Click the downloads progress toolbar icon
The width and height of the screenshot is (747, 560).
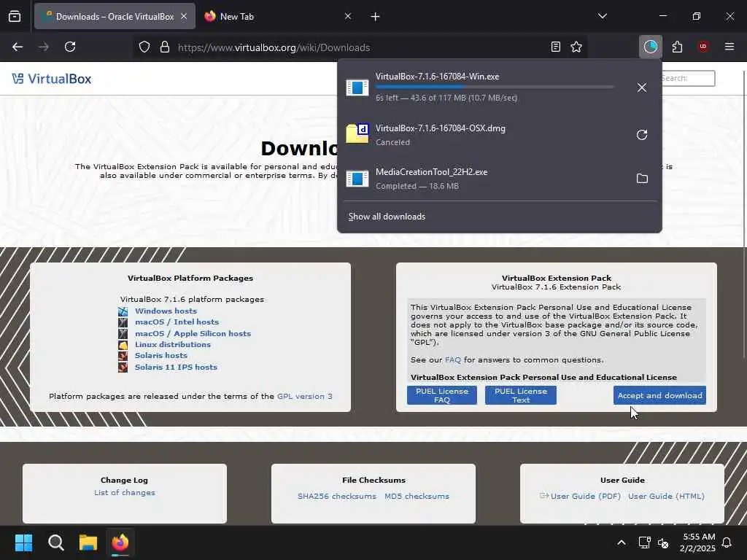coord(650,47)
